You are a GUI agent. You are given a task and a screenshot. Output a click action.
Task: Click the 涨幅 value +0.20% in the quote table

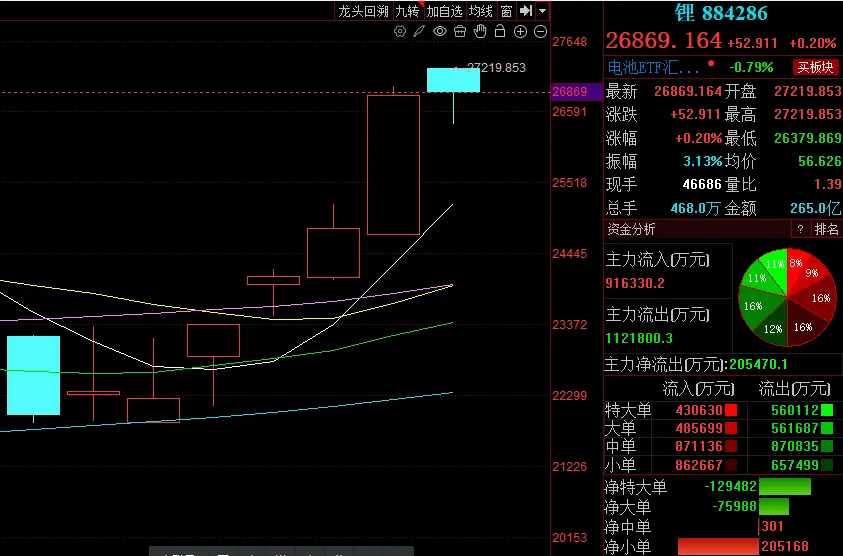pos(698,138)
